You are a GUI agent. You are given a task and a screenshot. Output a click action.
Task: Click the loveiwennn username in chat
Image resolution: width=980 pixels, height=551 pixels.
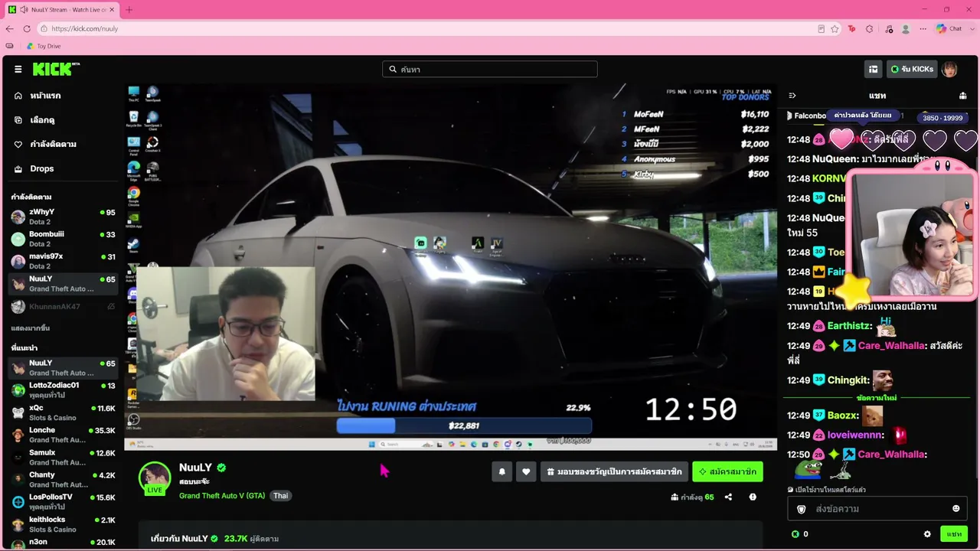[x=855, y=435]
